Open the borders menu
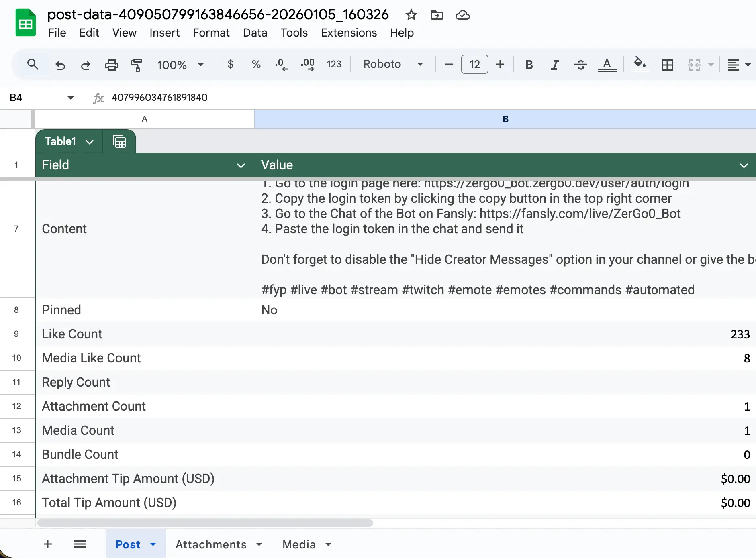 (x=667, y=64)
